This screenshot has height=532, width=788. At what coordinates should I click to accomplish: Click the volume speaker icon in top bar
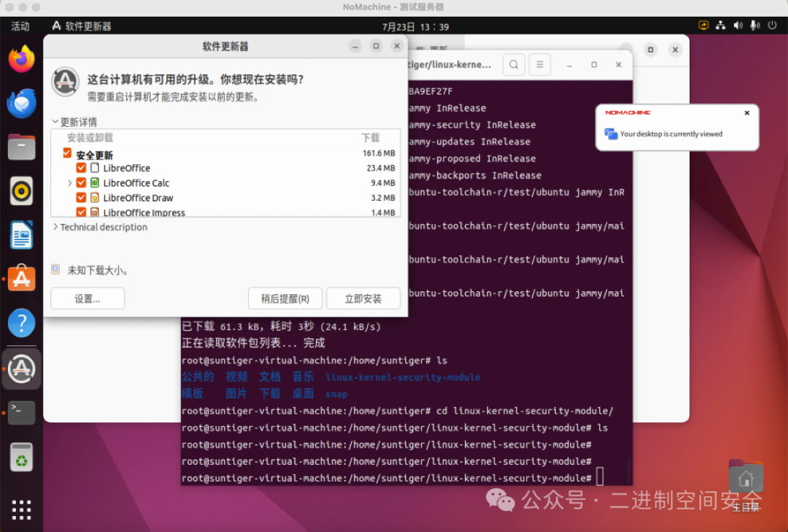[x=738, y=26]
